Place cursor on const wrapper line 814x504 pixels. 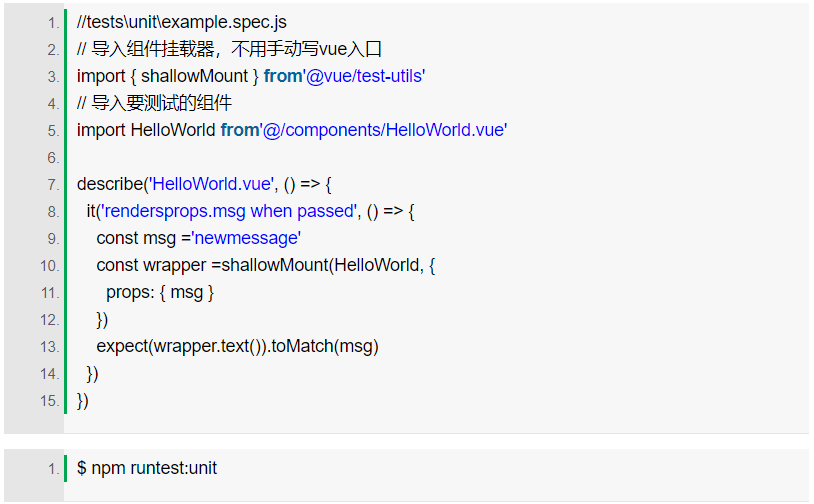[265, 265]
